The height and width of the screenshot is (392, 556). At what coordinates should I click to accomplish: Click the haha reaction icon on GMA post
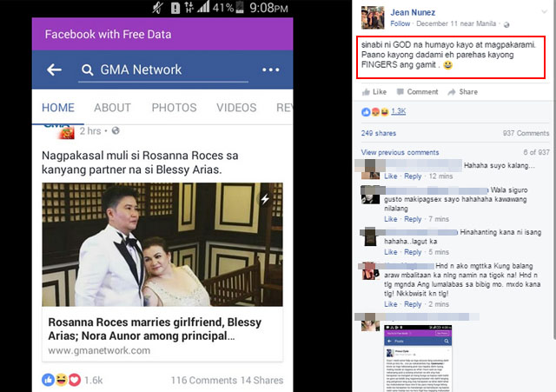(62, 380)
